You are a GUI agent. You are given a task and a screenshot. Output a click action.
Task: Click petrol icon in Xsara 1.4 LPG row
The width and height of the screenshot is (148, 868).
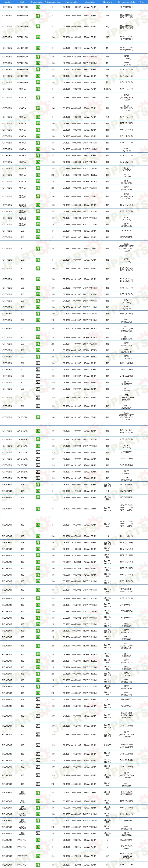tap(38, 89)
